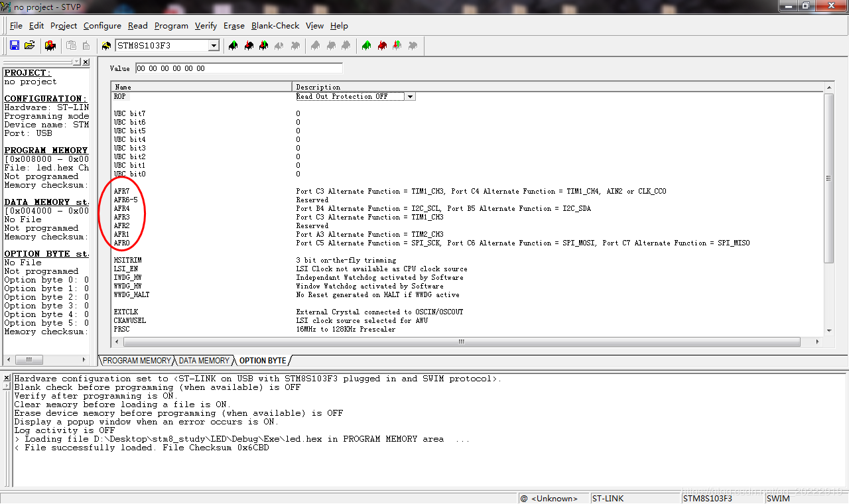Click inside the Value hex input field
The height and width of the screenshot is (504, 849).
click(x=239, y=68)
